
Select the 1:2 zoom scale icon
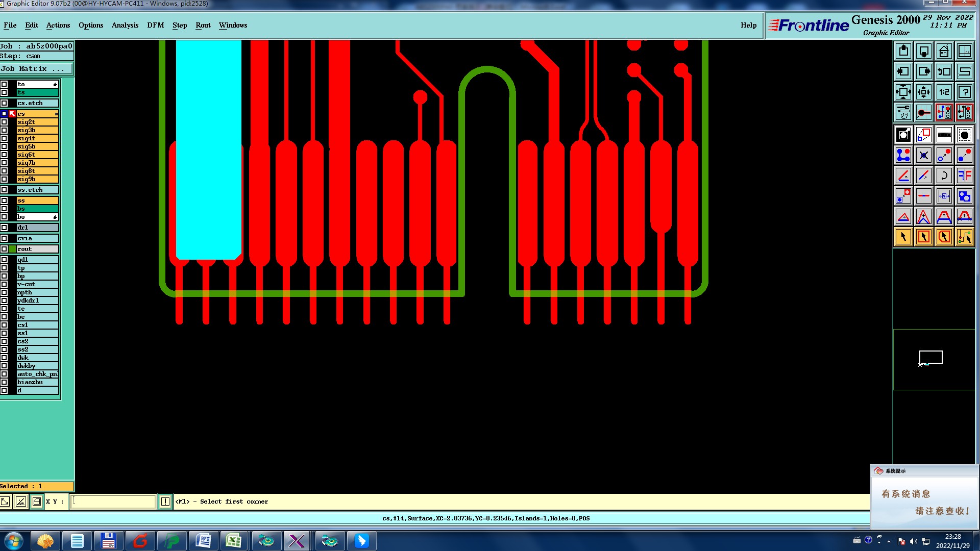click(x=944, y=92)
